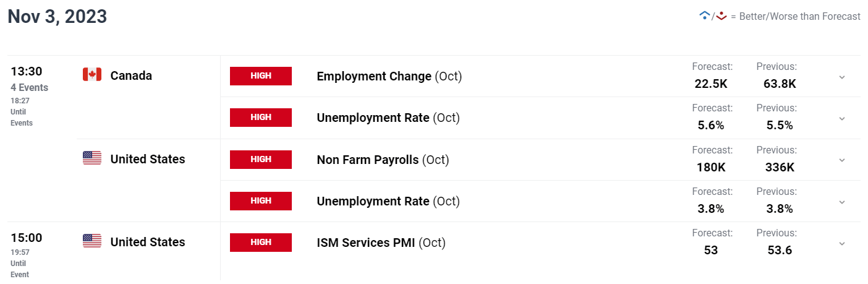Viewport: 868px width, 284px height.
Task: Expand the Non Farm Payrolls row chevron
Action: (841, 160)
